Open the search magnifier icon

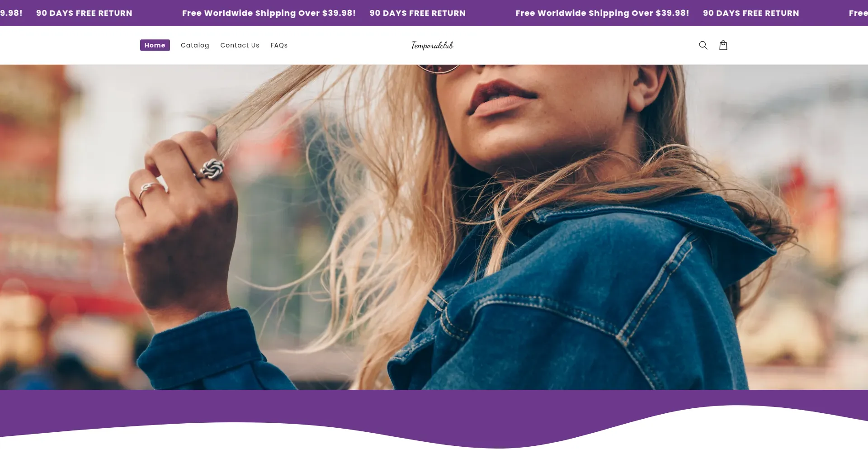pyautogui.click(x=703, y=45)
